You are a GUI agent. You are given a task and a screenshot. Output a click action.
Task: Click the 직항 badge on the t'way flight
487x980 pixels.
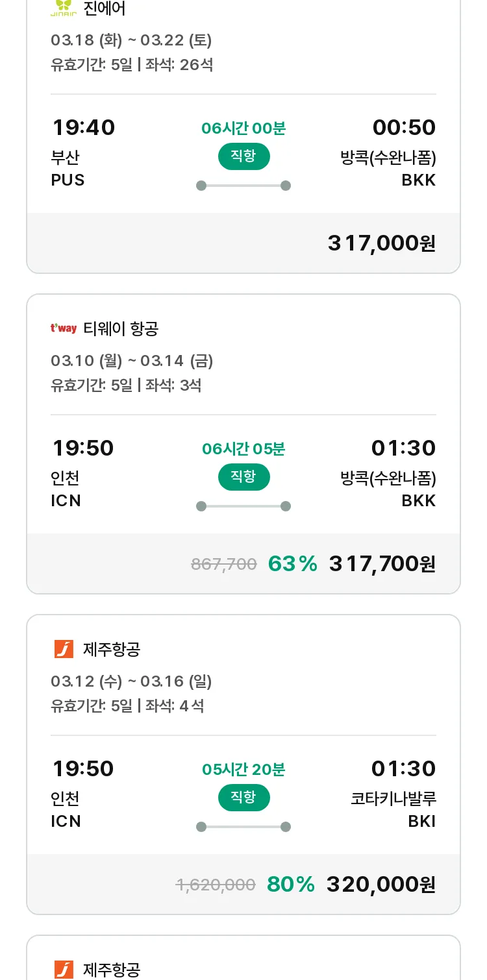243,477
